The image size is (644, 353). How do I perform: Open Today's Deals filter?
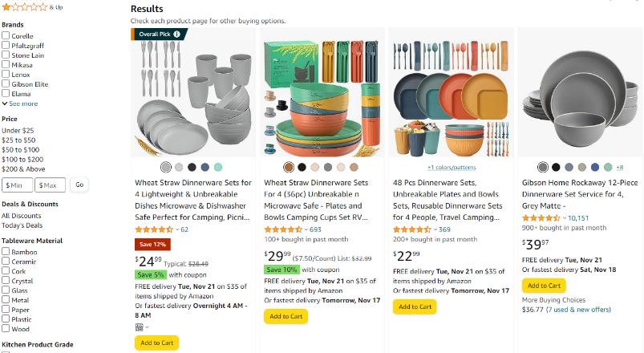(x=22, y=225)
